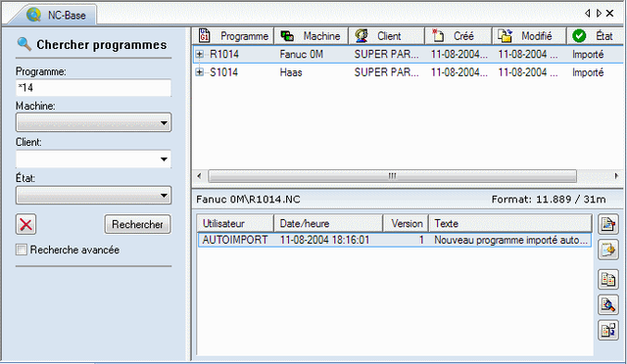Click the horizontal scrollbar thumb
The image size is (627, 364).
coord(392,176)
